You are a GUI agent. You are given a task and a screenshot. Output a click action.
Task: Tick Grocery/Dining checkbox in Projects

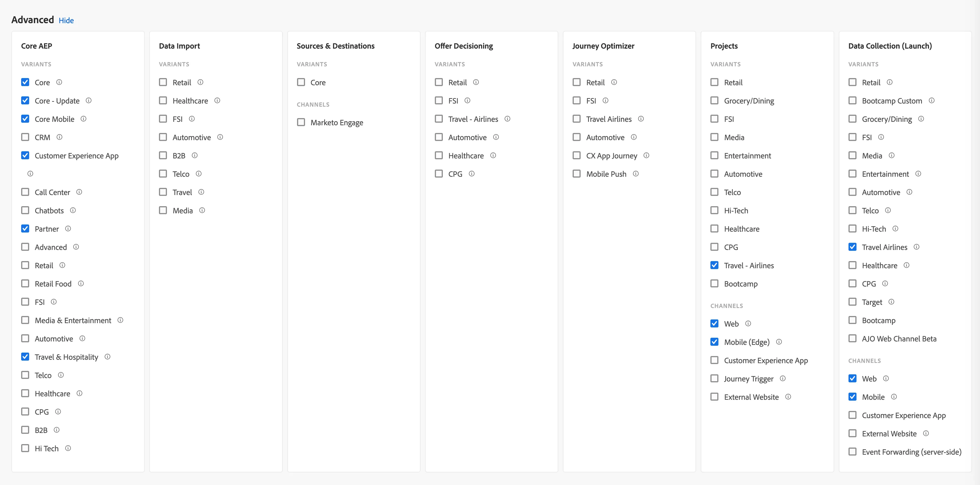[714, 100]
